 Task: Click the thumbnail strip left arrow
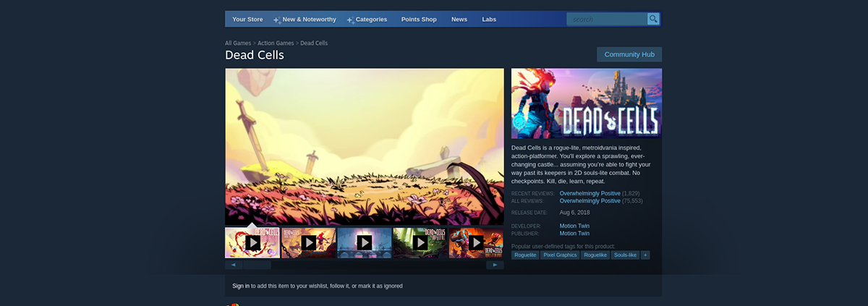point(234,265)
